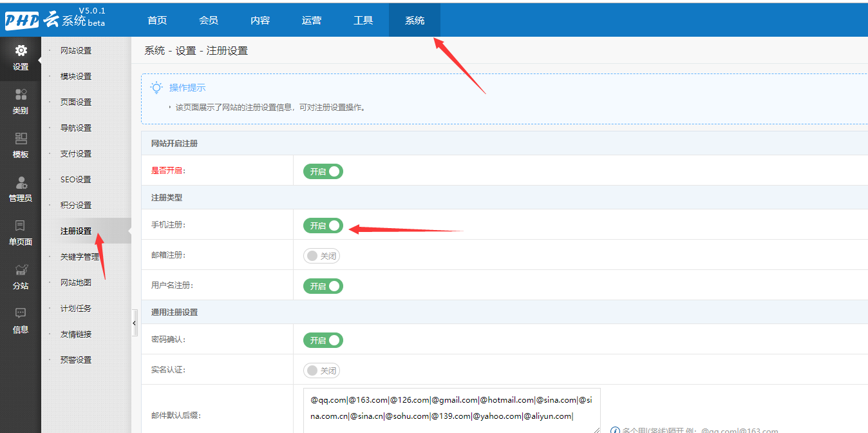Click the PHP云系统 logo
Image resolution: width=868 pixels, height=433 pixels.
(55, 19)
